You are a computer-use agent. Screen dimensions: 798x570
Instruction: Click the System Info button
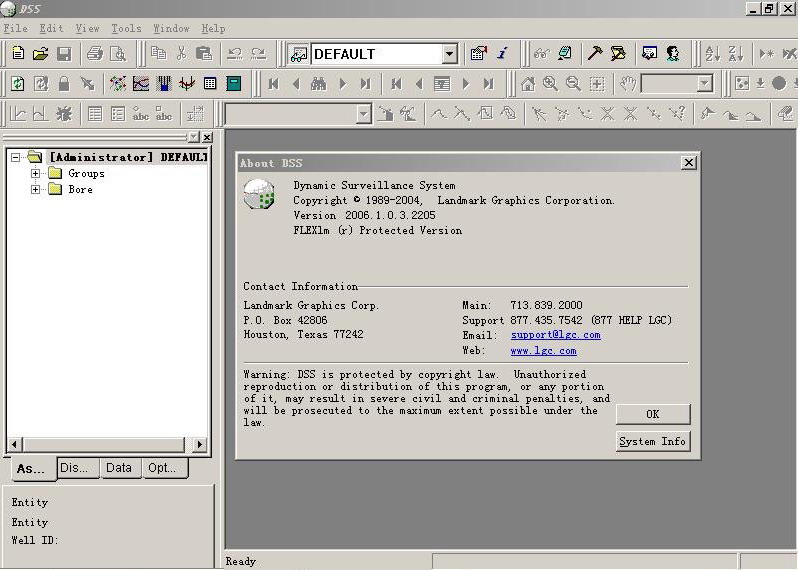point(653,441)
